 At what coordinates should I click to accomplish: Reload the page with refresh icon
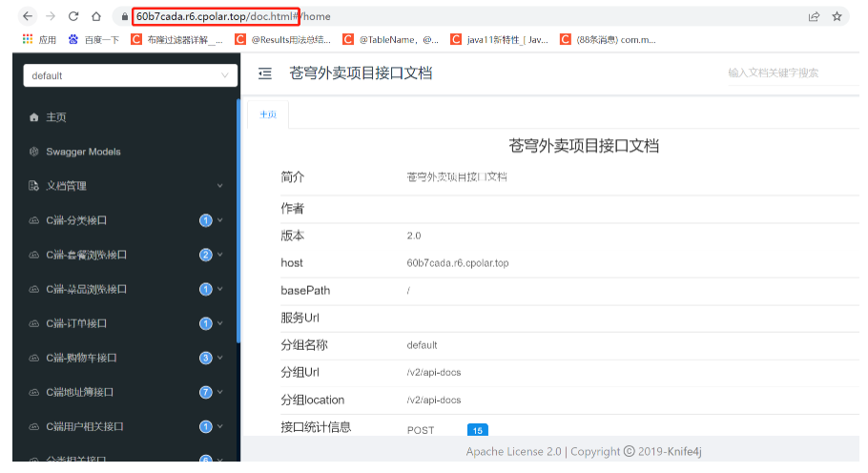pyautogui.click(x=73, y=16)
